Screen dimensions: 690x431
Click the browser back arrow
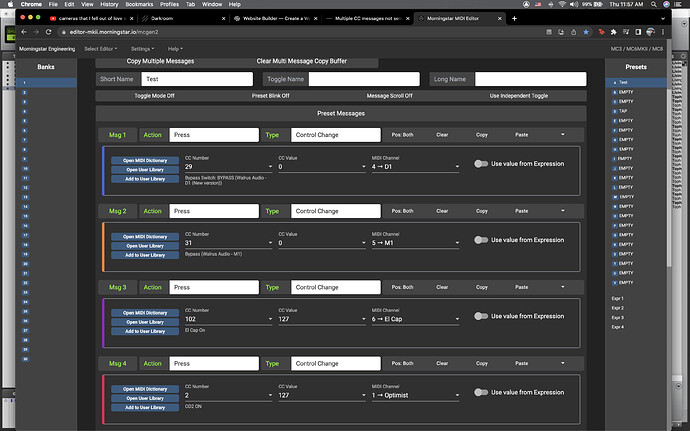point(24,32)
